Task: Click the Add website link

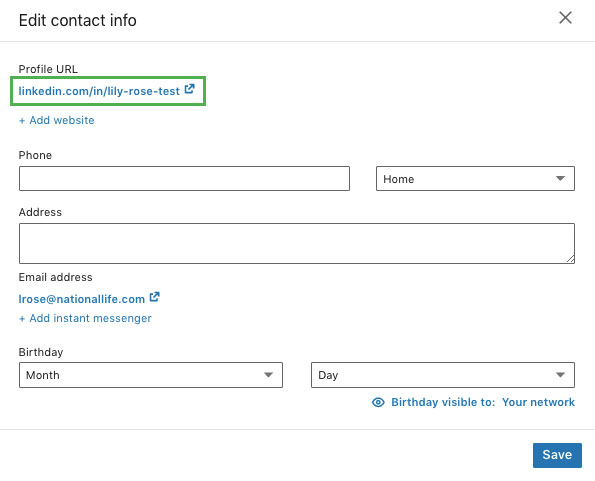Action: [x=57, y=120]
